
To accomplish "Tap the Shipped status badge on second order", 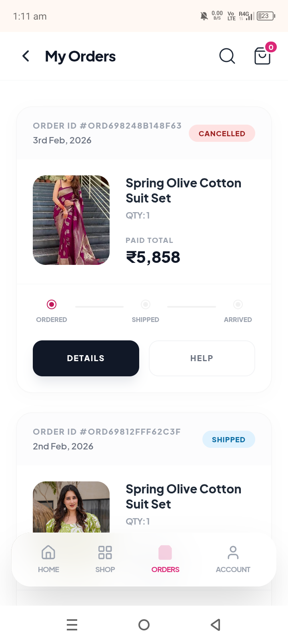I will pos(228,439).
